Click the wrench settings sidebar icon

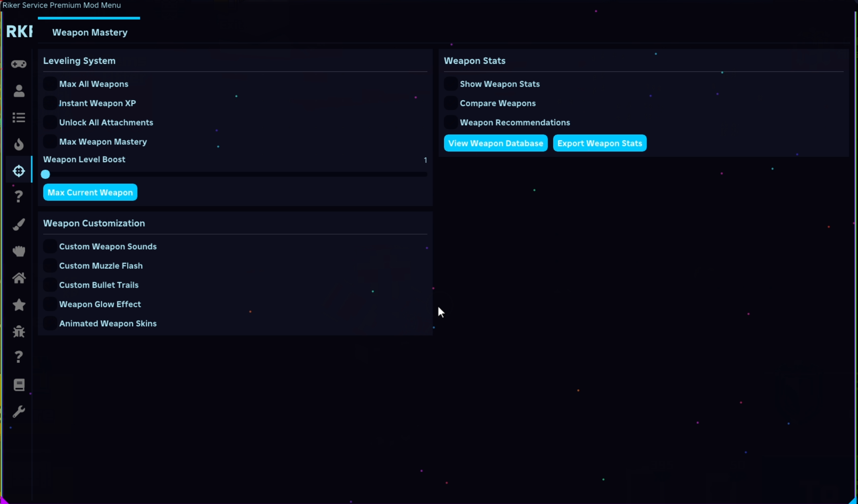point(19,411)
